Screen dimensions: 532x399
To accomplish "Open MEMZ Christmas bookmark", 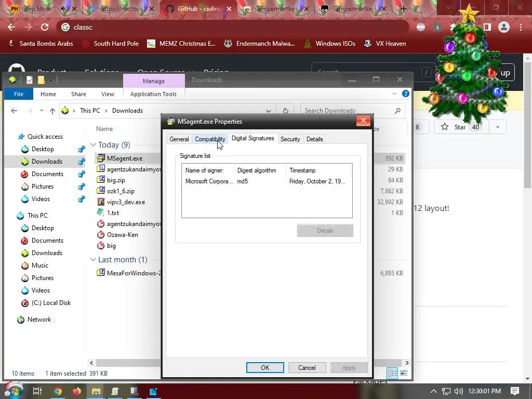I will [181, 44].
